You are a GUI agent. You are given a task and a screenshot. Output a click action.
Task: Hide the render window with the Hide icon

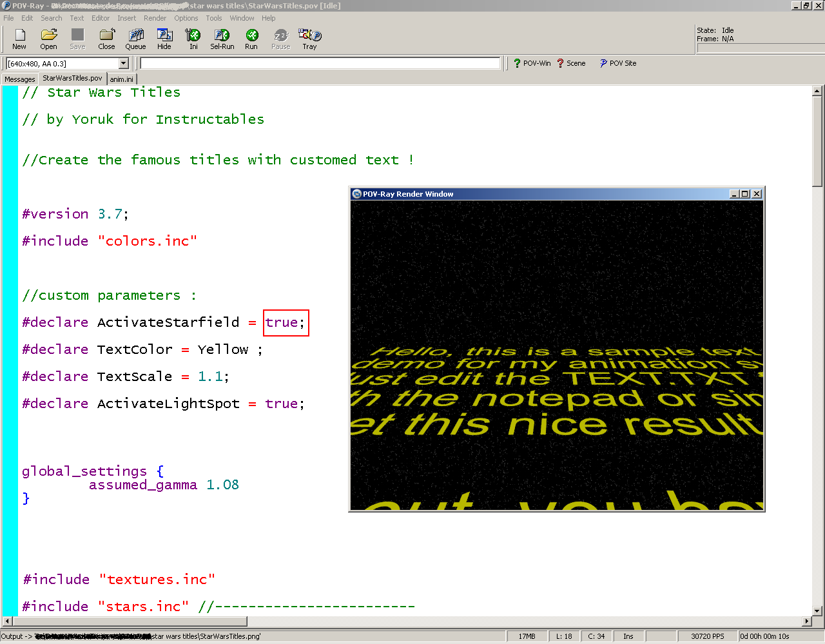164,39
